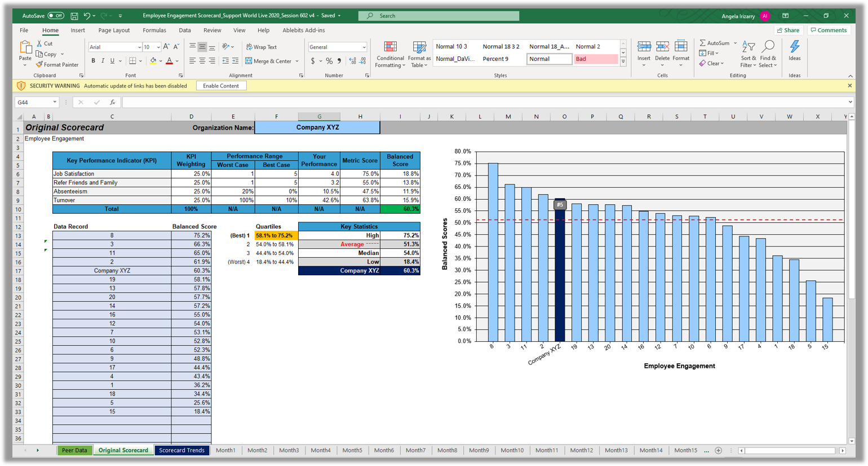Open Conditional Formatting
Screen dimensions: 868x466
(390, 54)
